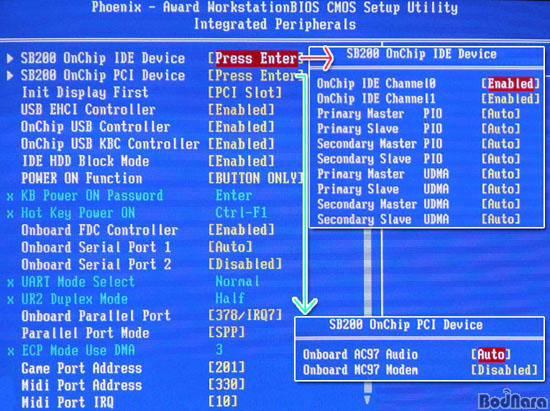The height and width of the screenshot is (411, 550).
Task: Toggle USB EHCI Controller Enabled value
Action: 241,110
